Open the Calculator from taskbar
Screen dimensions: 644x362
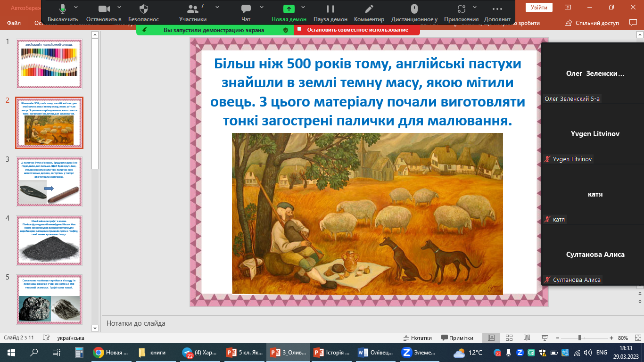coord(79,353)
